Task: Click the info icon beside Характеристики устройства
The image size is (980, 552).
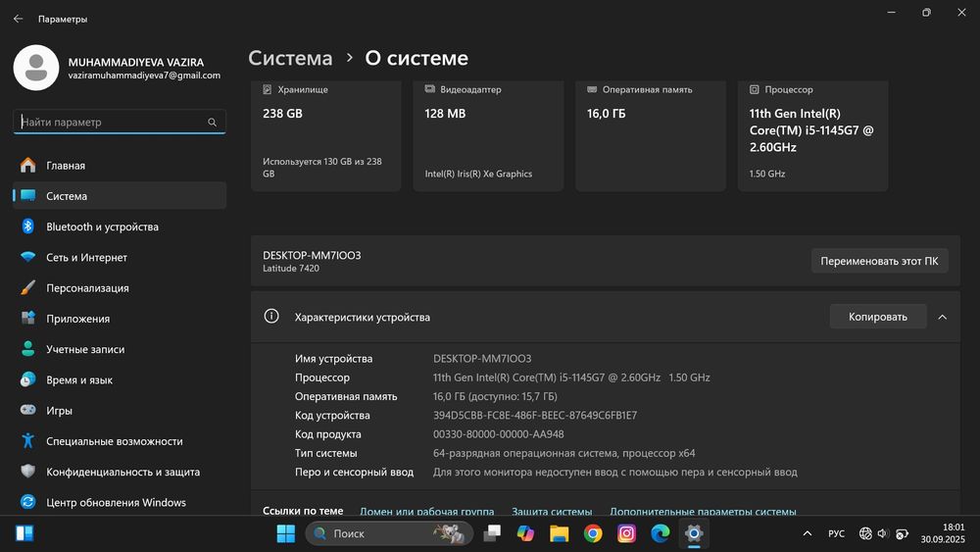Action: 271,317
